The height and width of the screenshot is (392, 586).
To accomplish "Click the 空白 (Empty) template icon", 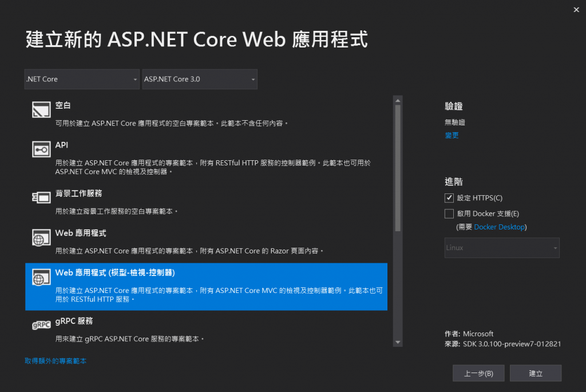I will (41, 111).
